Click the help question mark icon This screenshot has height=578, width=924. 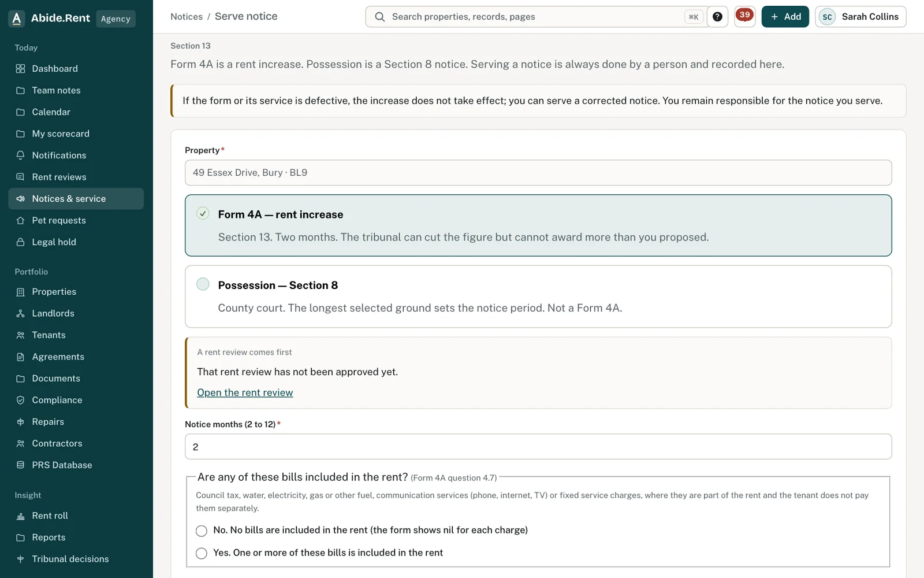tap(717, 17)
